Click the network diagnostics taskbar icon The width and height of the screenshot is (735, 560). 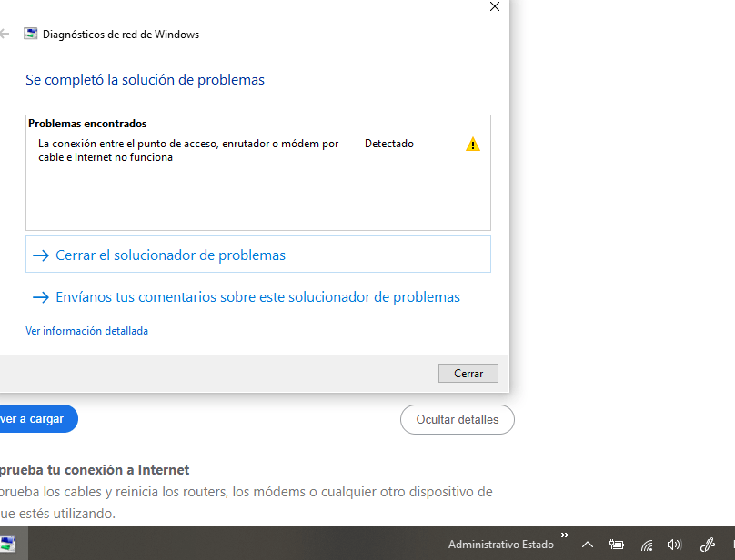(8, 544)
